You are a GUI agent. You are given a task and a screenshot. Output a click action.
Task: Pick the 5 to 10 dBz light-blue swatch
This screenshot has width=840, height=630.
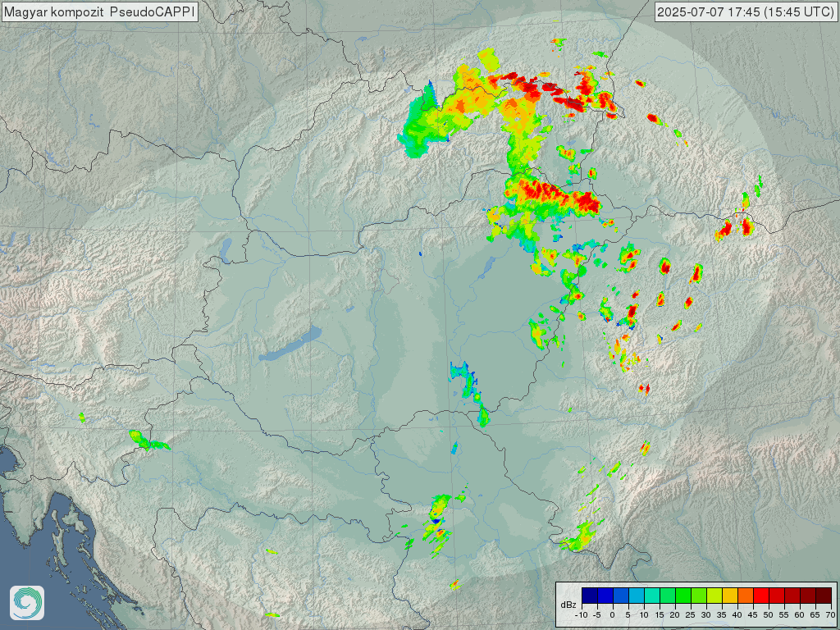pos(637,596)
